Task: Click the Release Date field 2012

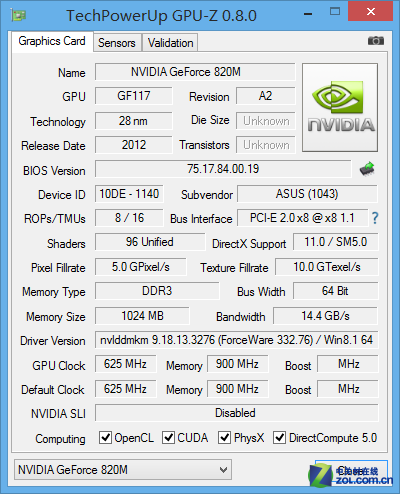Action: point(134,145)
